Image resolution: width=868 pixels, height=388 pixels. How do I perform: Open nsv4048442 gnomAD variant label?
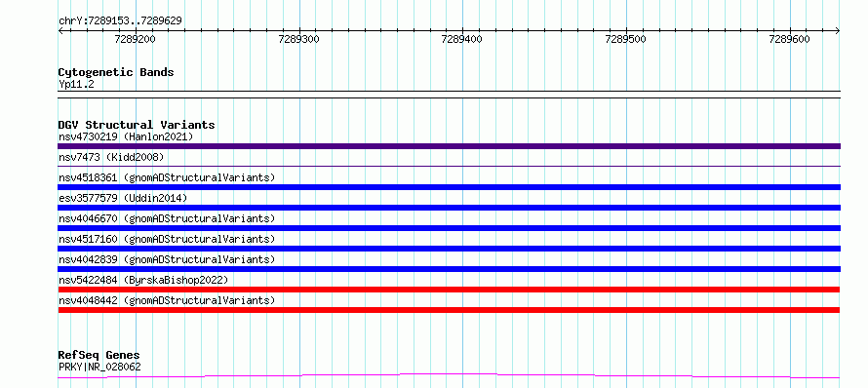[x=167, y=300]
